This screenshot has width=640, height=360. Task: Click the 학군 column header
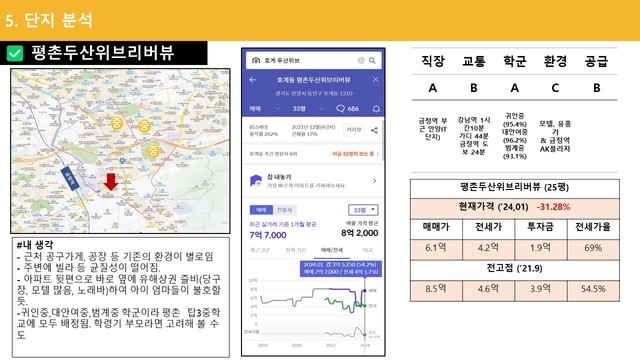(x=514, y=61)
